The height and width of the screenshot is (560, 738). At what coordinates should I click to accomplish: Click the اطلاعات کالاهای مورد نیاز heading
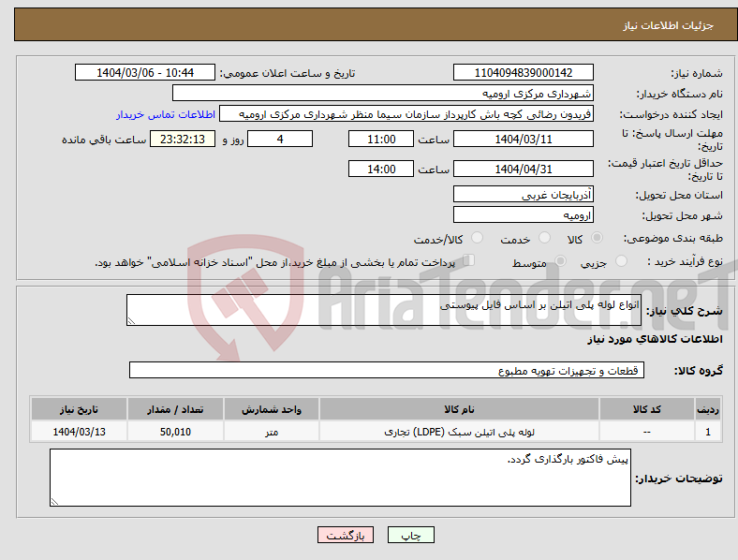656,339
